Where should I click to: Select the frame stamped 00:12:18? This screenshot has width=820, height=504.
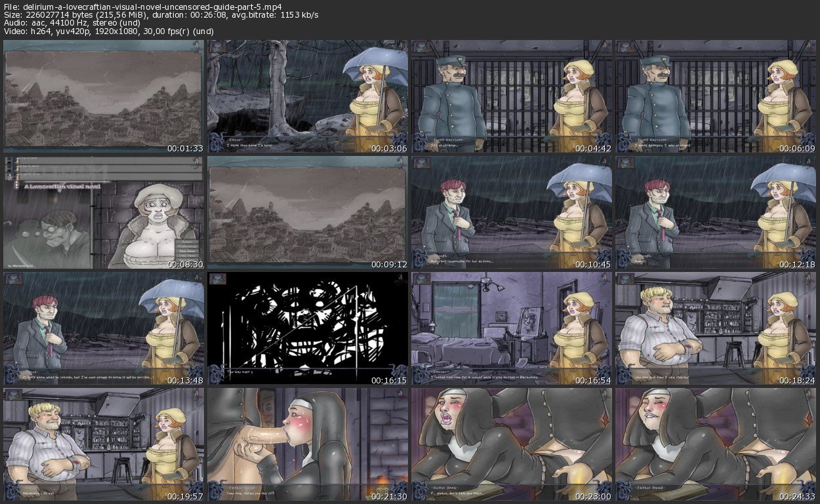(716, 212)
